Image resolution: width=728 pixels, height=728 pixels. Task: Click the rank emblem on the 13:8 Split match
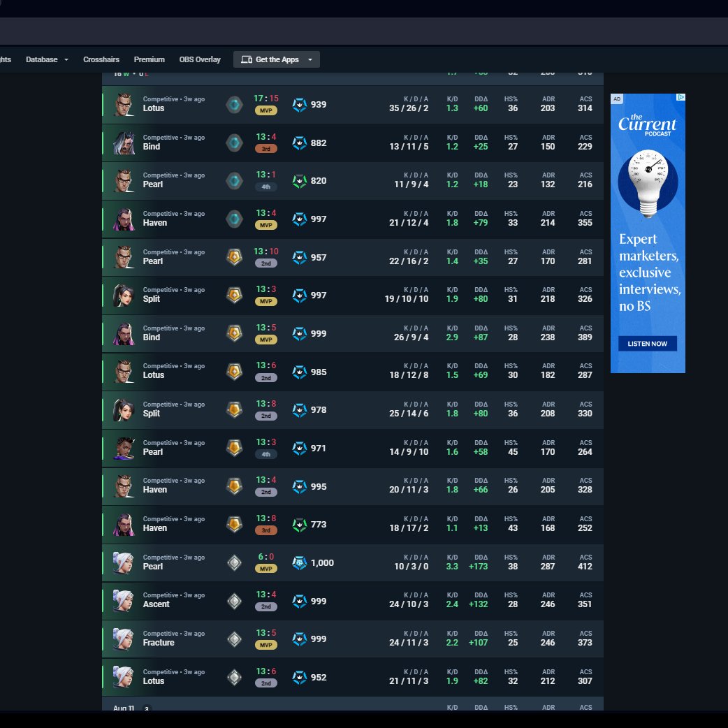pyautogui.click(x=234, y=410)
